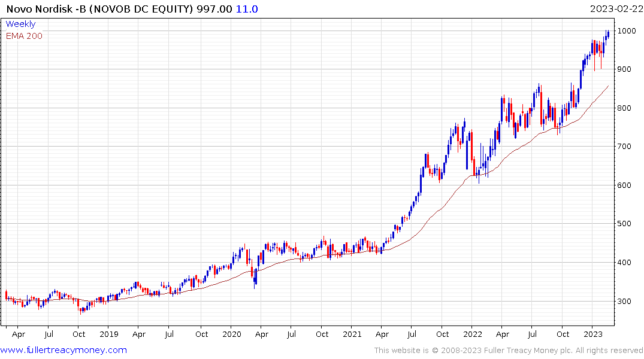Click the 500 price axis label
644x359 pixels.
tap(624, 224)
